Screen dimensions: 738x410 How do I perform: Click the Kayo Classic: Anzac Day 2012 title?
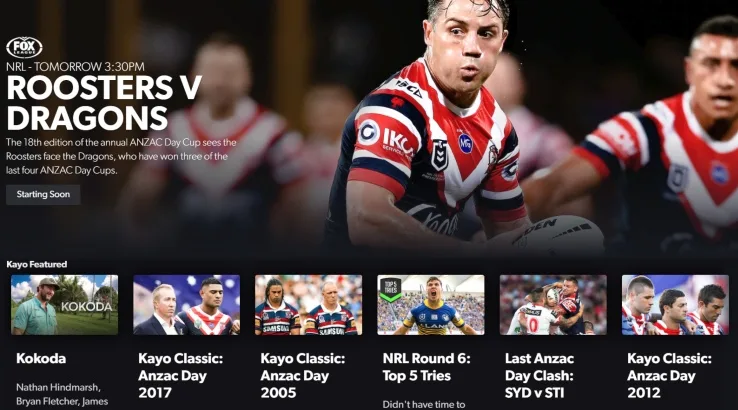(x=669, y=376)
